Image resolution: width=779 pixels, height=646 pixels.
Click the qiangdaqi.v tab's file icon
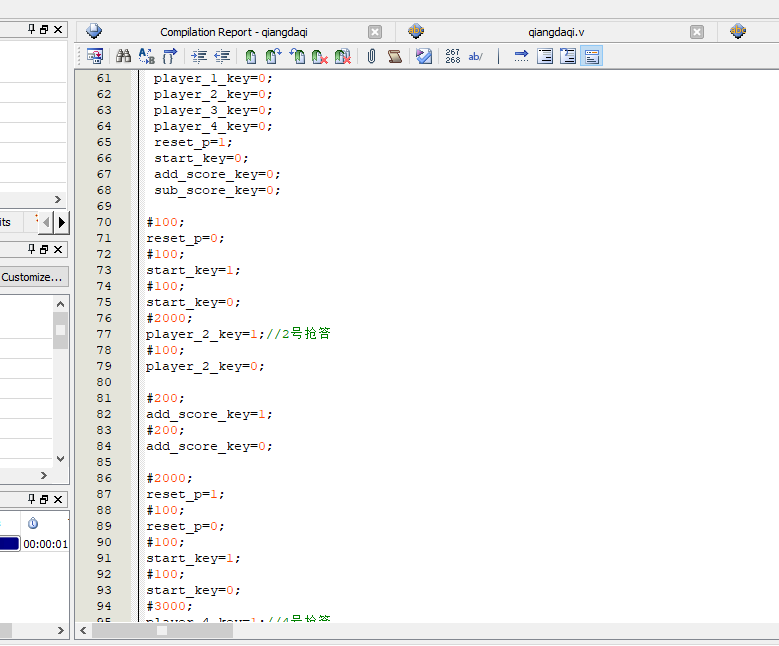[x=416, y=31]
